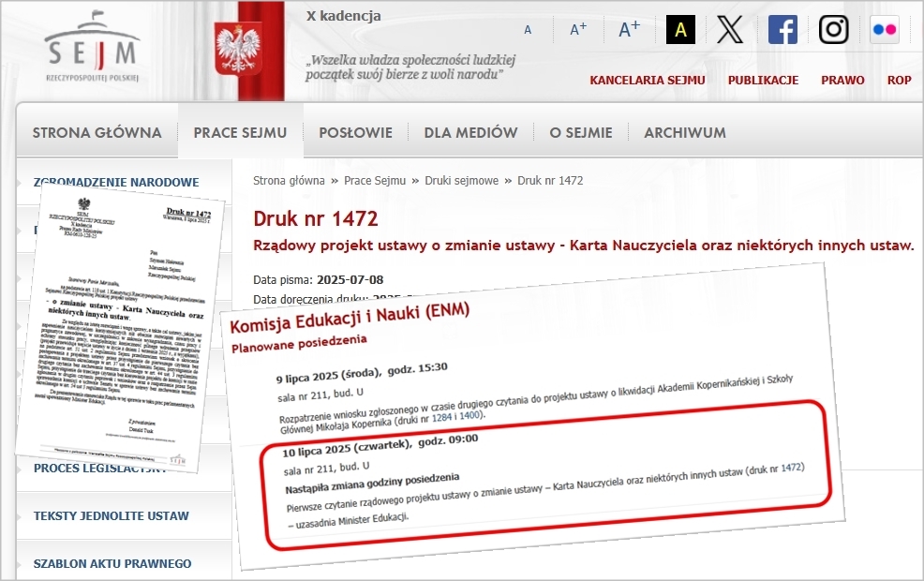The image size is (924, 581).
Task: Click the Sejm logo in header
Action: pyautogui.click(x=92, y=47)
